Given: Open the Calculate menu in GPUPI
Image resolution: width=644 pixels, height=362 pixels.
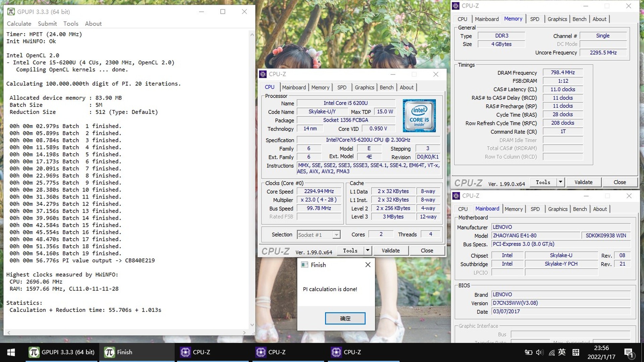Looking at the screenshot, I should (x=19, y=23).
